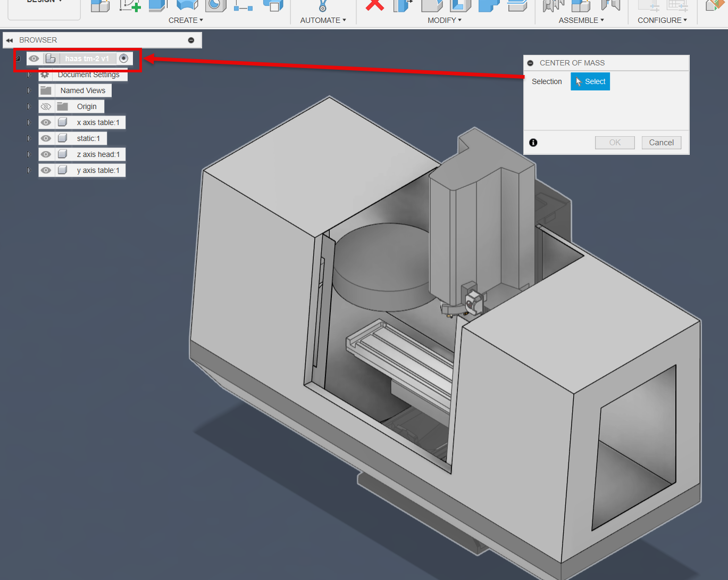This screenshot has height=580, width=728.
Task: Click Select in the Center of Mass dialog
Action: 590,81
